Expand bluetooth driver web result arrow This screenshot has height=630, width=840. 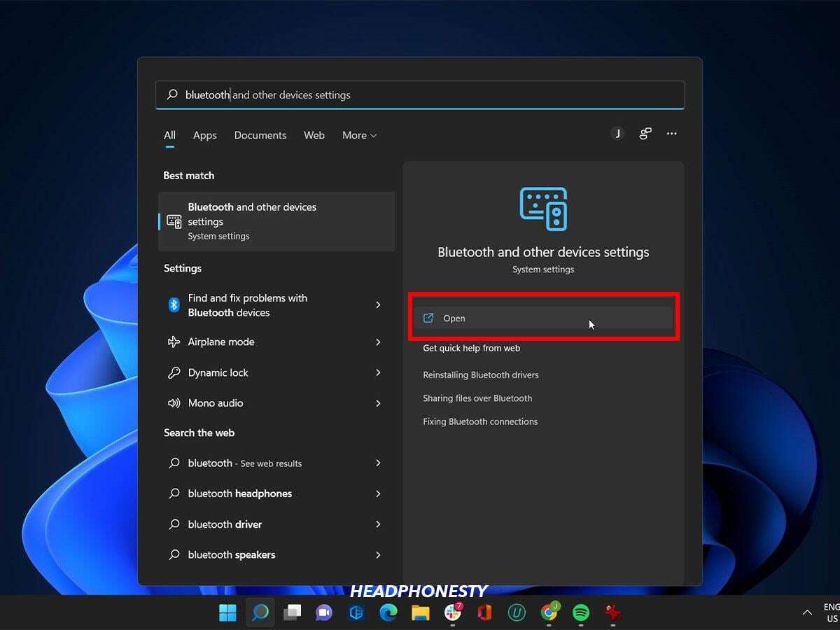click(x=378, y=524)
